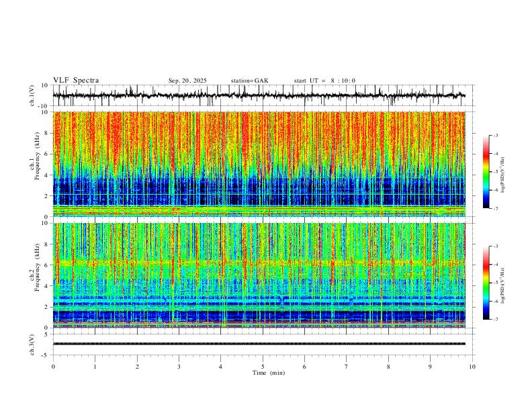Viewport: 532px width, 411px height.
Task: Click time axis tick label "5"
Action: (263, 367)
